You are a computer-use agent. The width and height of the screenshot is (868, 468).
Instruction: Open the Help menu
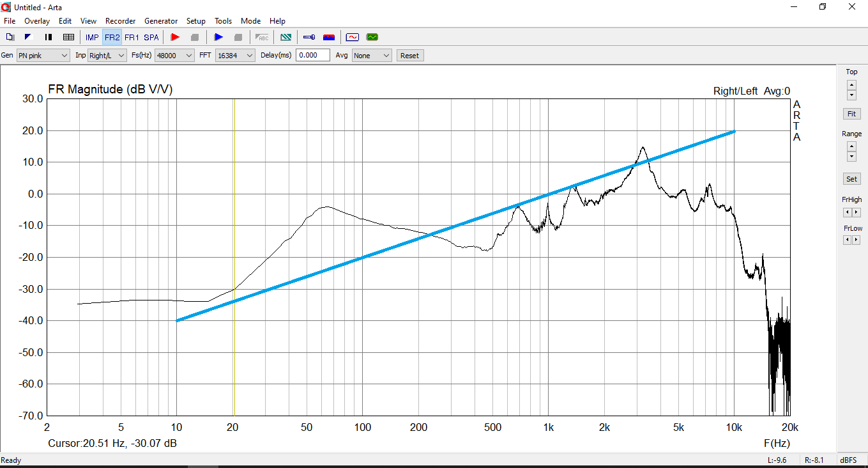coord(278,21)
